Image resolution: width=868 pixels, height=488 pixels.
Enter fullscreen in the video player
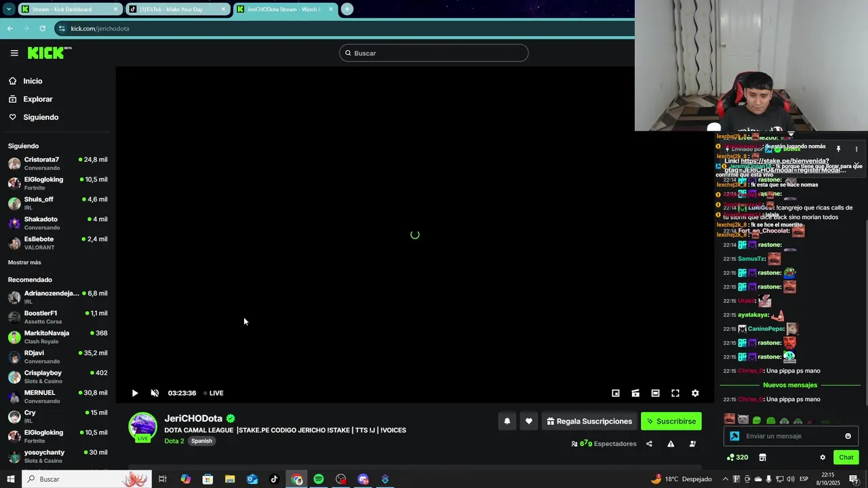pyautogui.click(x=675, y=393)
